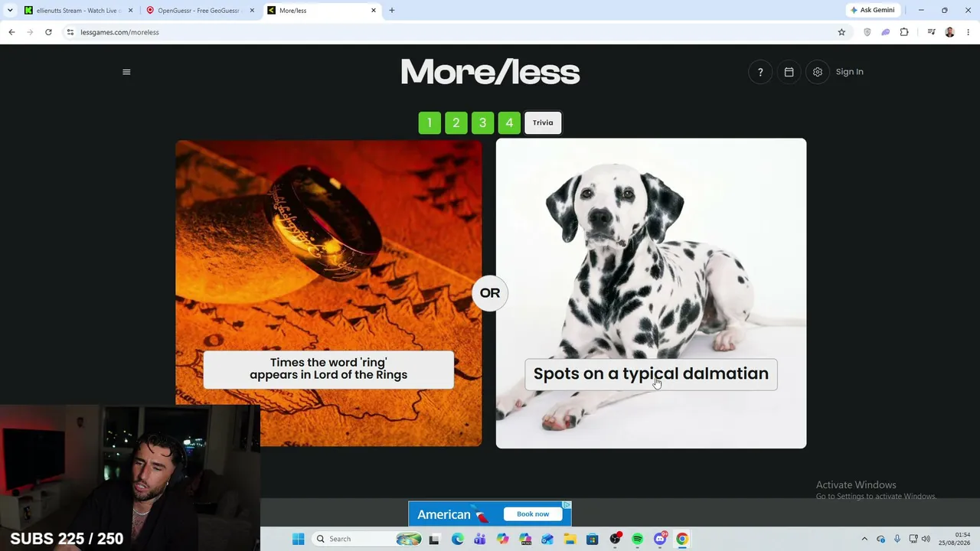This screenshot has height=551, width=980.
Task: Close the OpenGuessr tab
Action: pyautogui.click(x=252, y=11)
